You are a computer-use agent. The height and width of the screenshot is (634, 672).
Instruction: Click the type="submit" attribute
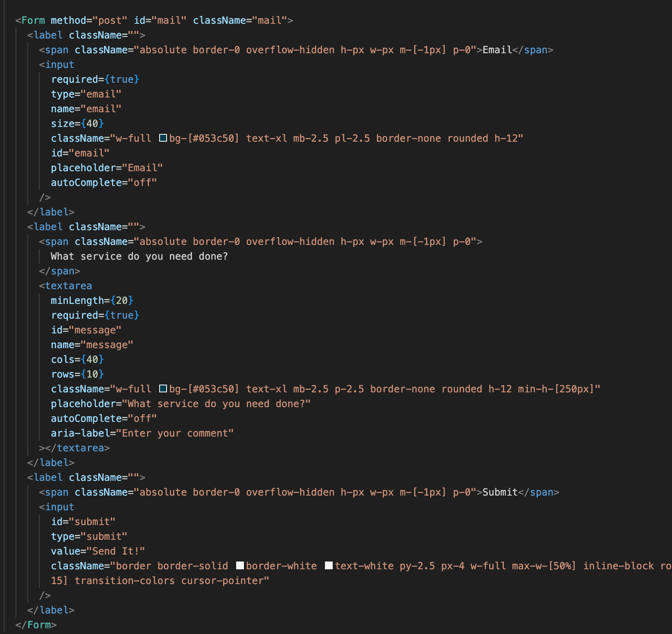pyautogui.click(x=89, y=537)
